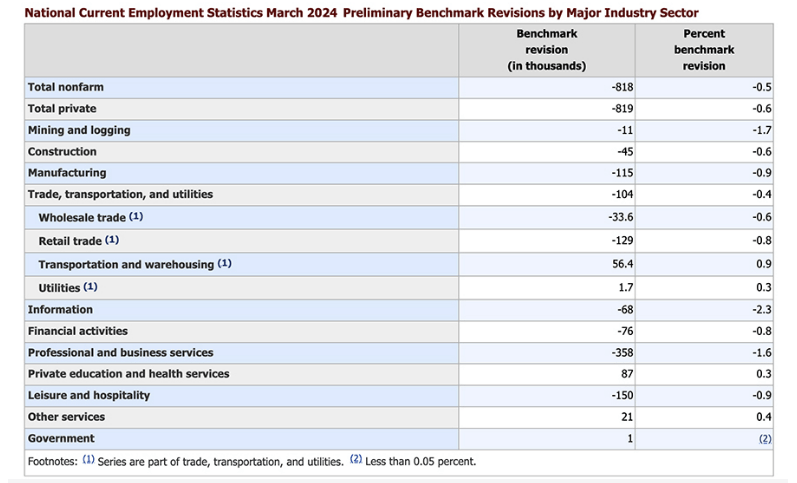Screen dimensions: 797x483
Task: Click the Percent benchmark revision column header
Action: click(704, 49)
